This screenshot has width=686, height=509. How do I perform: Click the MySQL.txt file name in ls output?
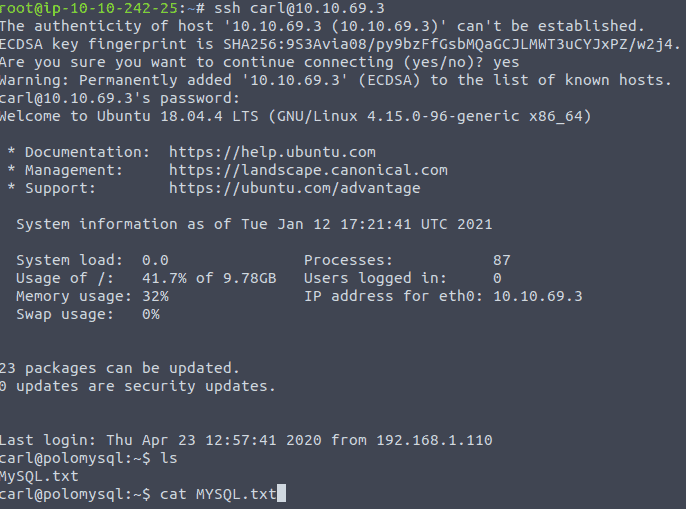[x=39, y=476]
